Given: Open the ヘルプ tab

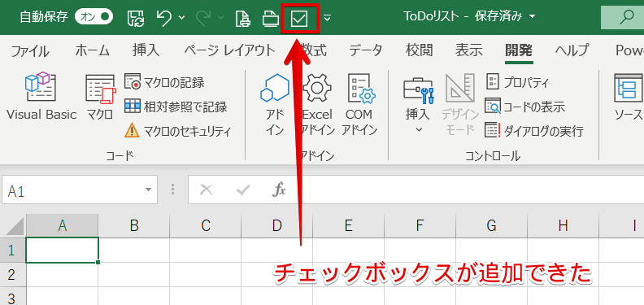Looking at the screenshot, I should [572, 50].
